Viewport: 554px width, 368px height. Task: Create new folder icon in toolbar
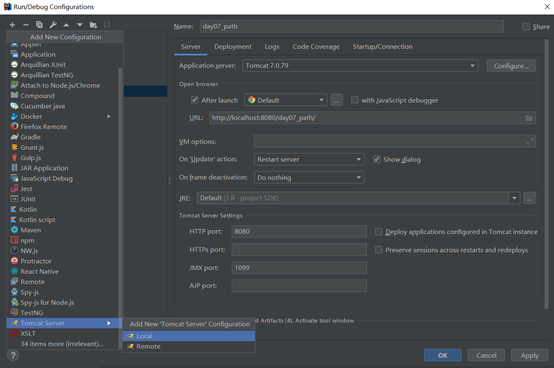93,25
